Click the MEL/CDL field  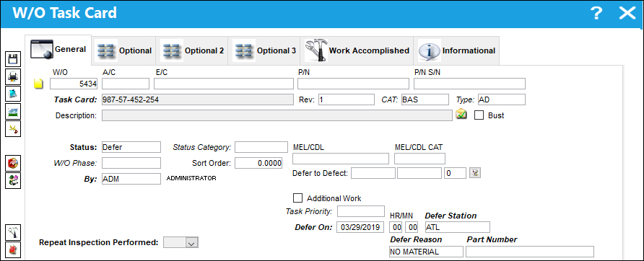pos(341,159)
